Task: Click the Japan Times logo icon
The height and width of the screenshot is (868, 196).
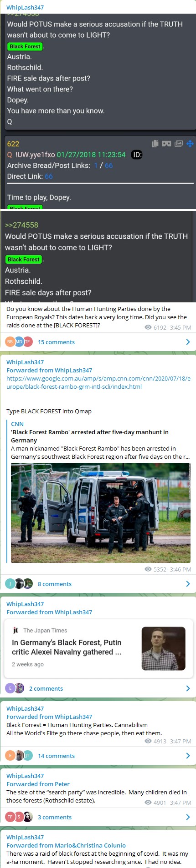Action: coord(15,630)
